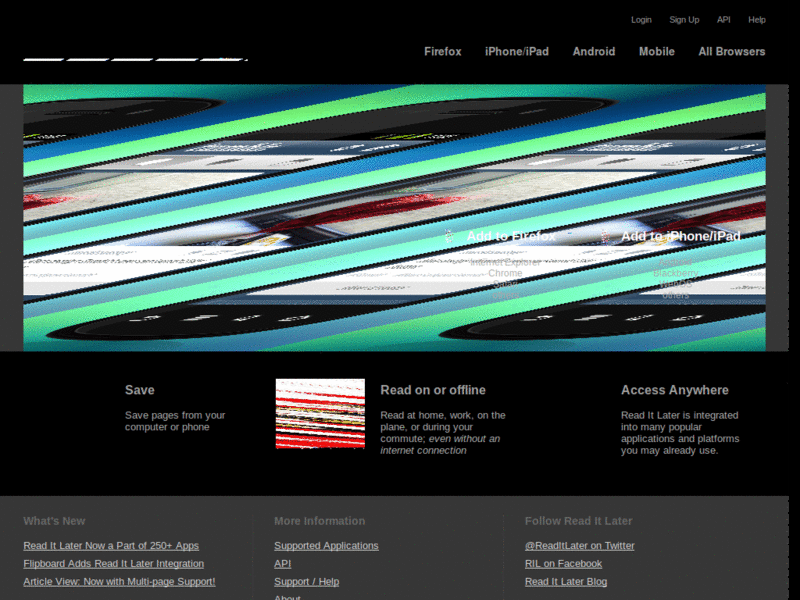800x600 pixels.
Task: Select the iPhone/iPad navigation item
Action: tap(517, 52)
